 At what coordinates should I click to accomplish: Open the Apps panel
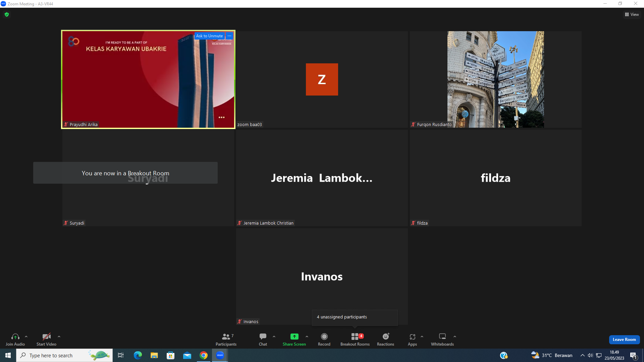(412, 339)
